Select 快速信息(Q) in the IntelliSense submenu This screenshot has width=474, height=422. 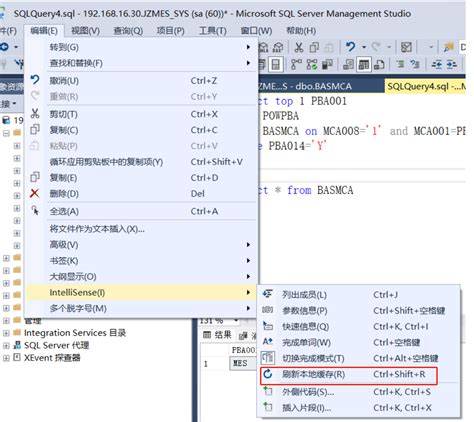click(x=359, y=327)
